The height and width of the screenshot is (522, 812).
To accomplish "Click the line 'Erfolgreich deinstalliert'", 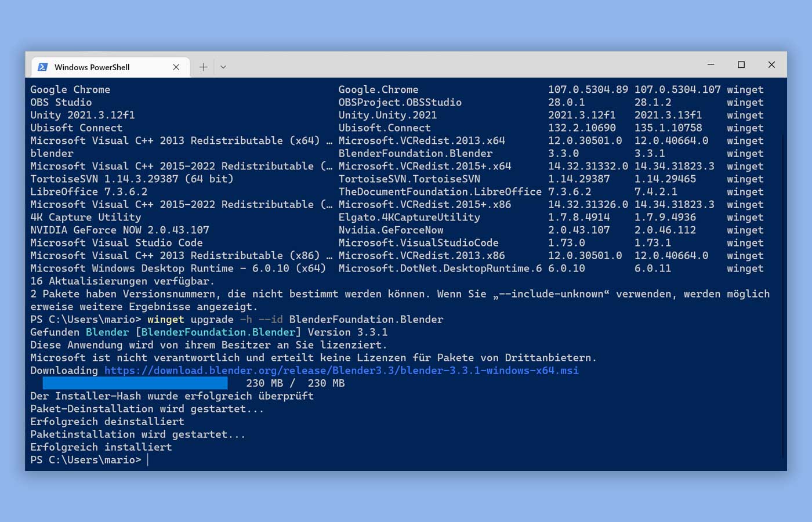I will (x=107, y=421).
